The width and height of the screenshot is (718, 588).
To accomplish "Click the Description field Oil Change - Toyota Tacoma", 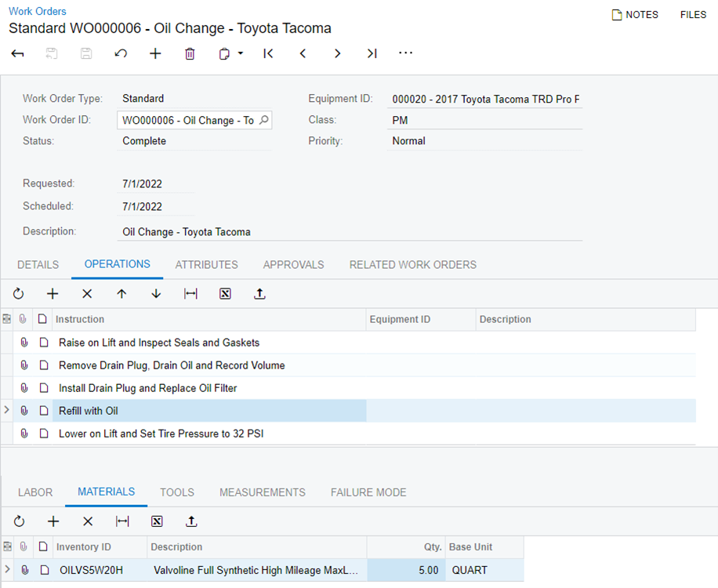I will coord(350,232).
